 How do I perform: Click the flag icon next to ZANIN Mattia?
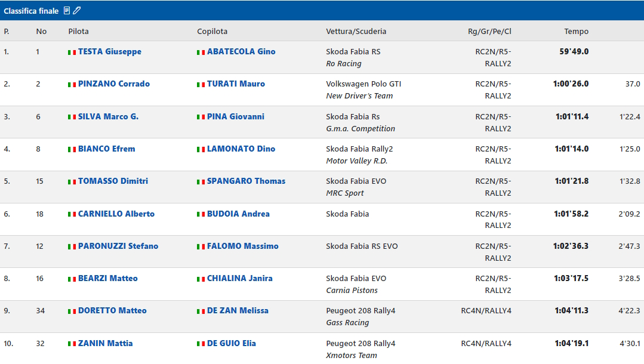72,344
